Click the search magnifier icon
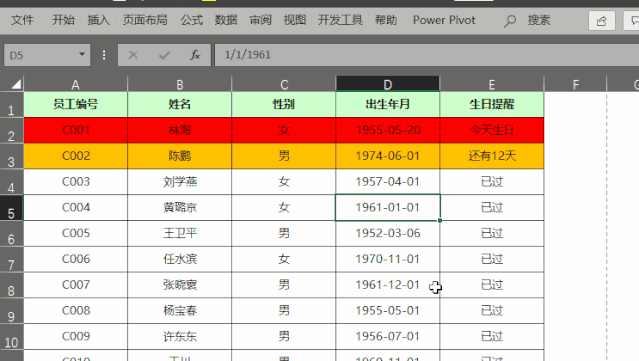639x361 pixels. (x=509, y=21)
